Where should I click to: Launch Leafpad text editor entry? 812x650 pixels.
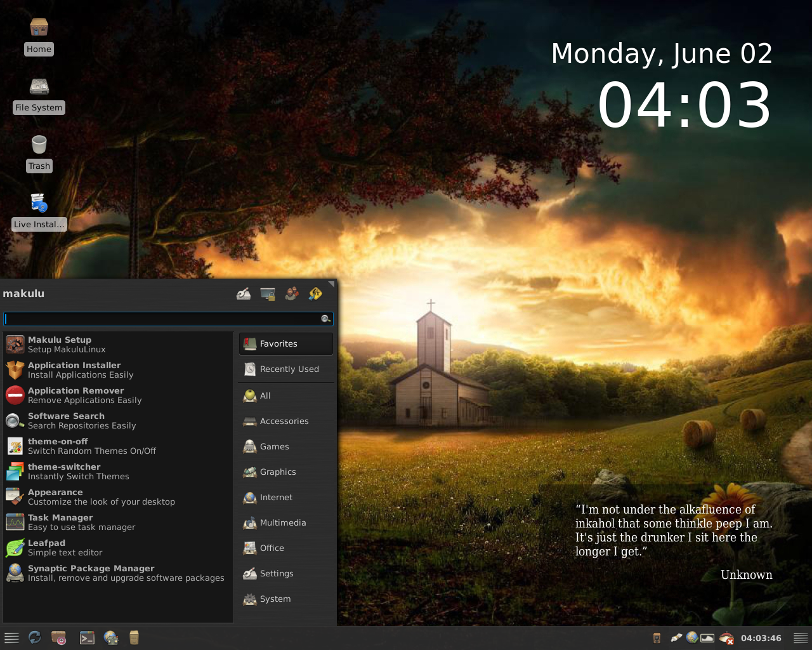point(119,548)
